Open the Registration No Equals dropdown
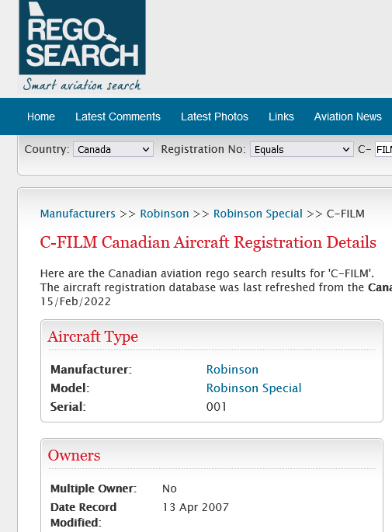 click(302, 149)
